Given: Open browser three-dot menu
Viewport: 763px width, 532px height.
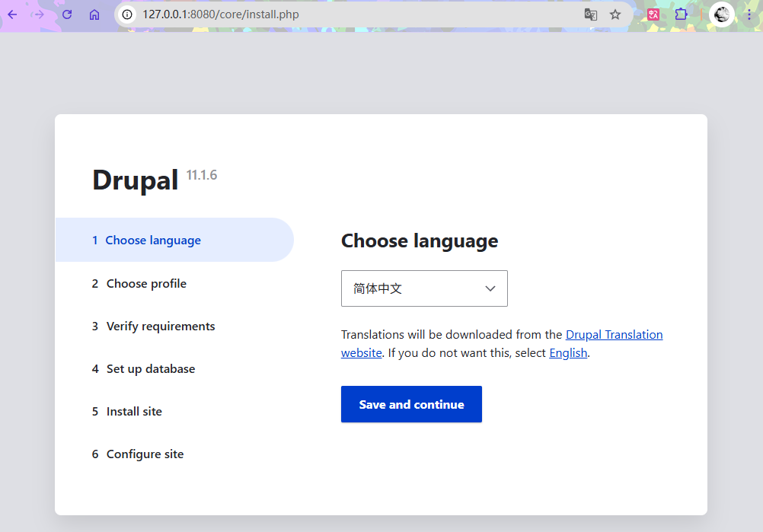Looking at the screenshot, I should point(749,14).
